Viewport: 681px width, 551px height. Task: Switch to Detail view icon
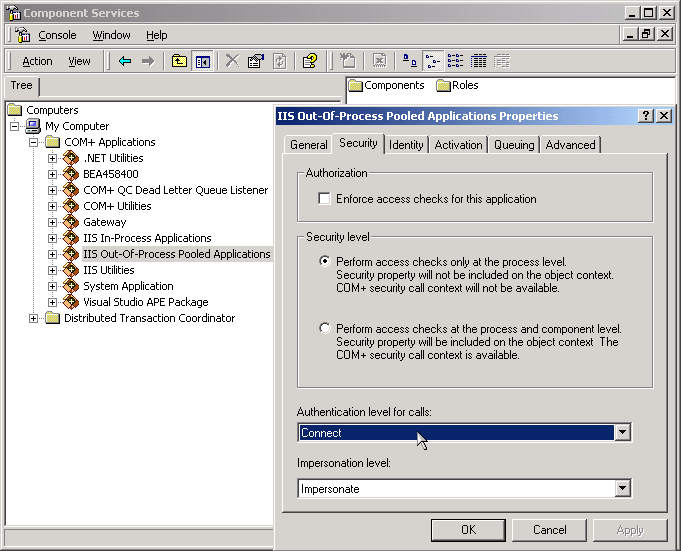(478, 61)
